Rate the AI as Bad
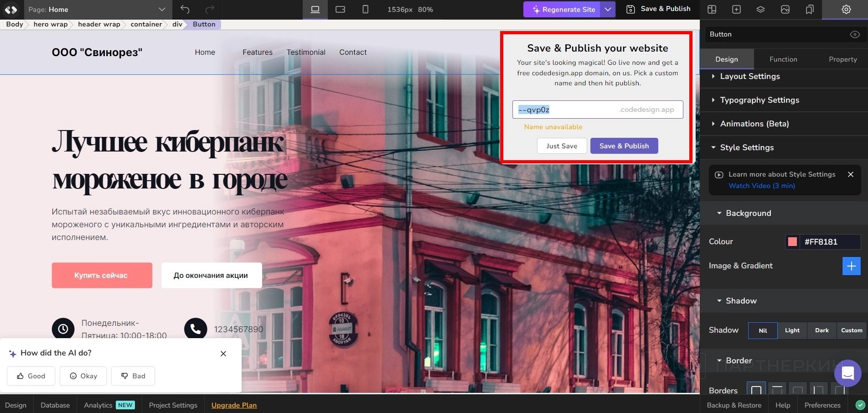The image size is (868, 413). point(133,376)
